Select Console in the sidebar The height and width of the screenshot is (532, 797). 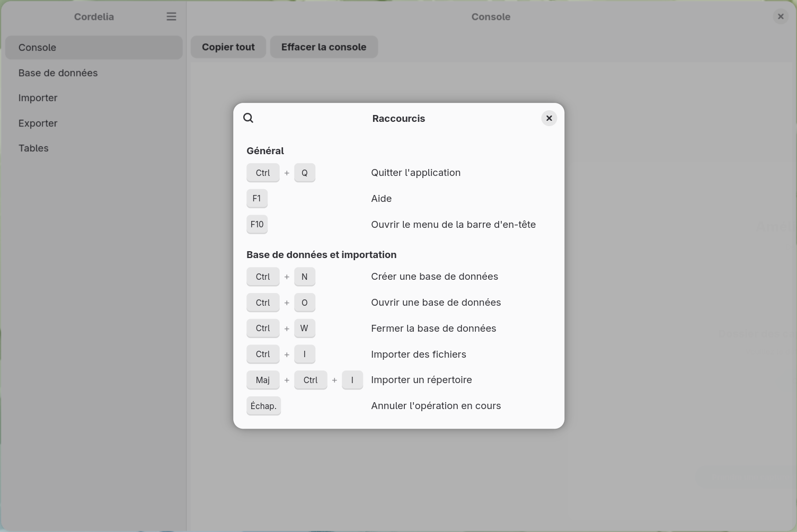pyautogui.click(x=94, y=48)
